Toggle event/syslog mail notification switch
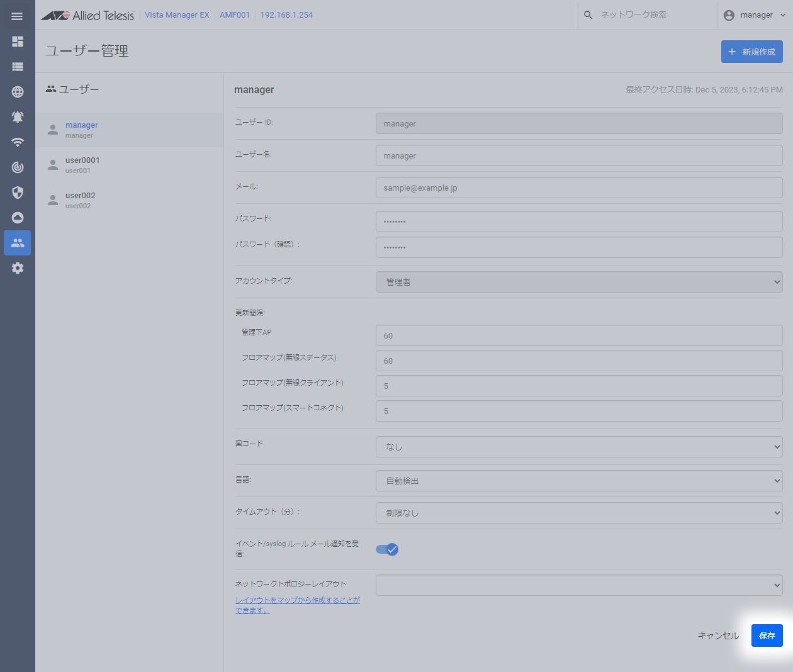 [x=387, y=549]
